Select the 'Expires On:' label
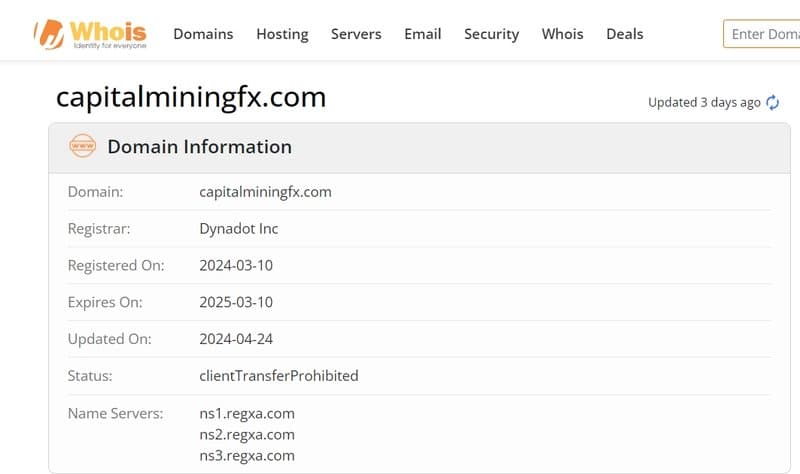 point(105,302)
